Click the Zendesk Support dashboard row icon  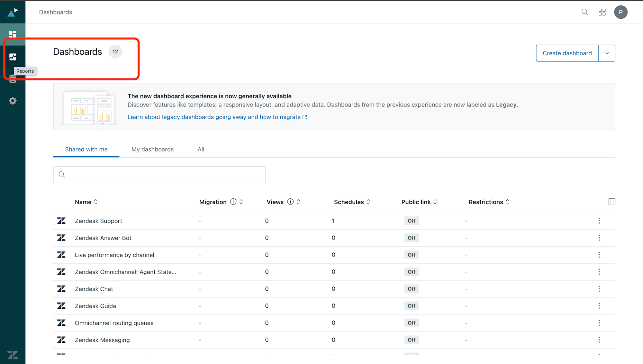(x=61, y=221)
